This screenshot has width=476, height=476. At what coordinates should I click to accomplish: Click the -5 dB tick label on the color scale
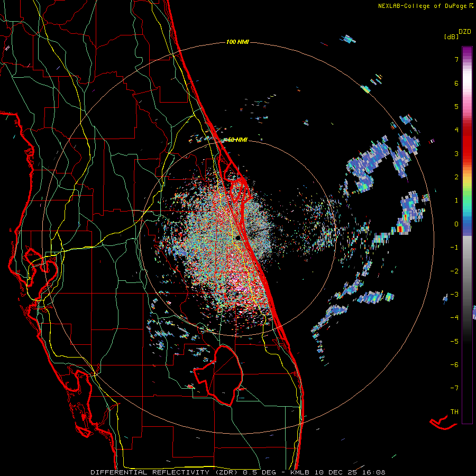454,342
